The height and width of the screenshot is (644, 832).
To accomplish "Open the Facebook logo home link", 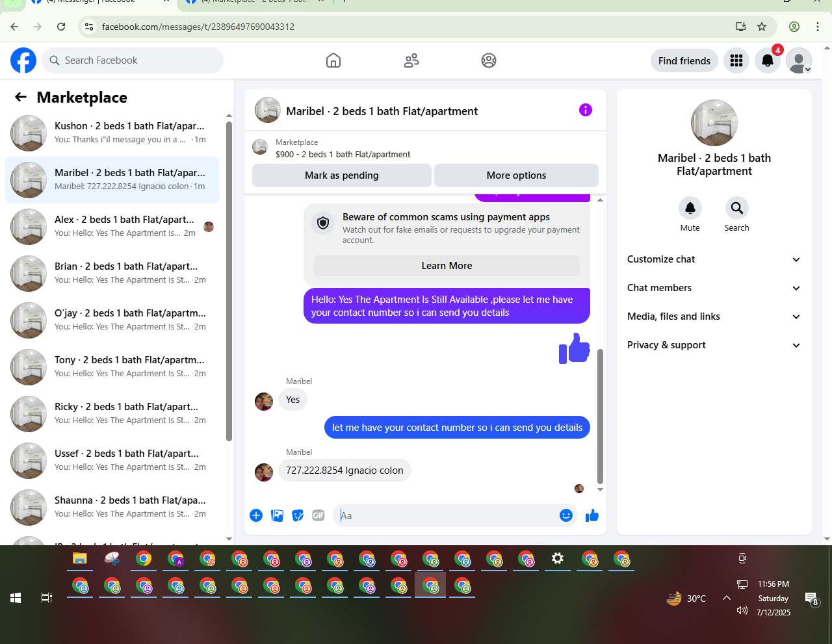I will tap(23, 60).
